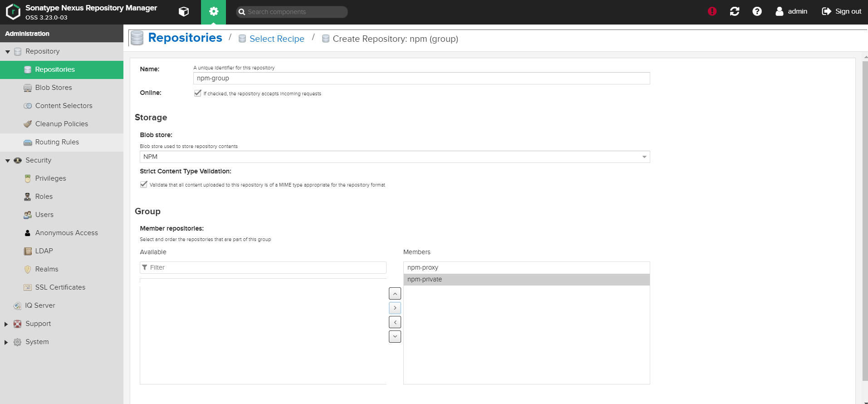Expand the System tree section

(x=6, y=342)
